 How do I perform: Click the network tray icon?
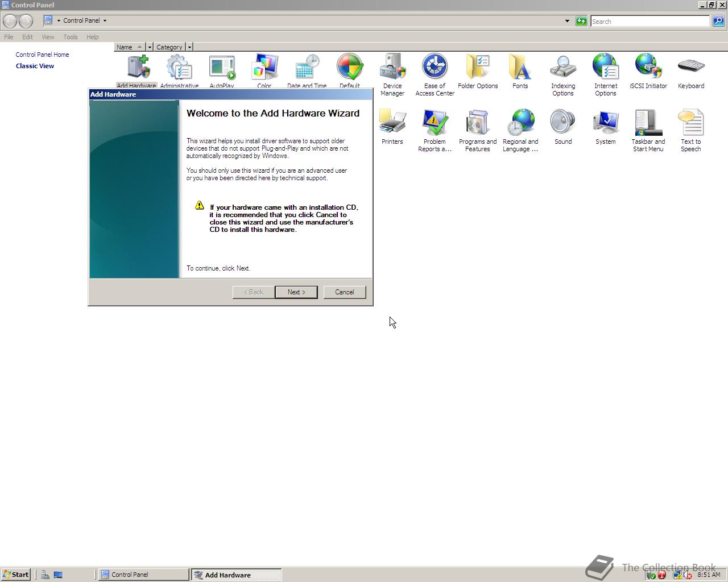point(677,575)
